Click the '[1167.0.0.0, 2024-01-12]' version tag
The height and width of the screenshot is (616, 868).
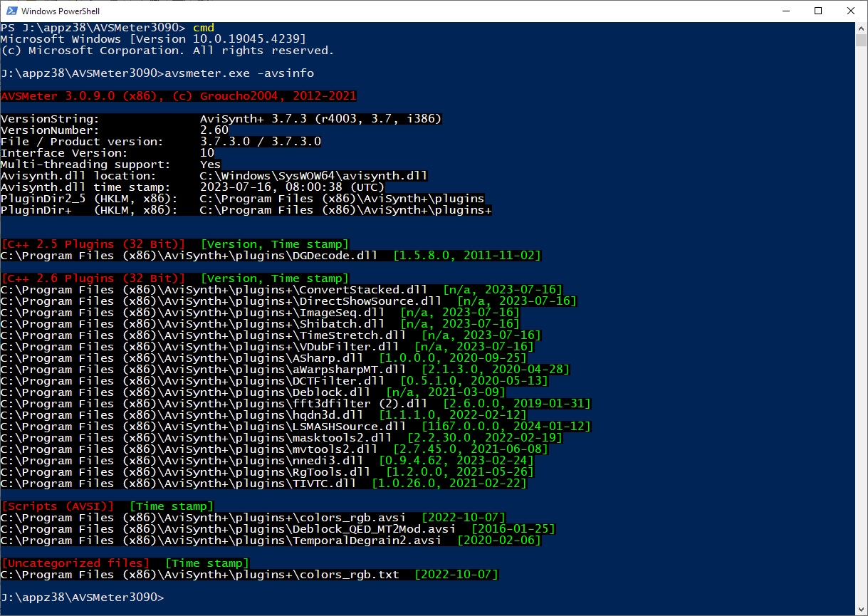[x=506, y=427]
